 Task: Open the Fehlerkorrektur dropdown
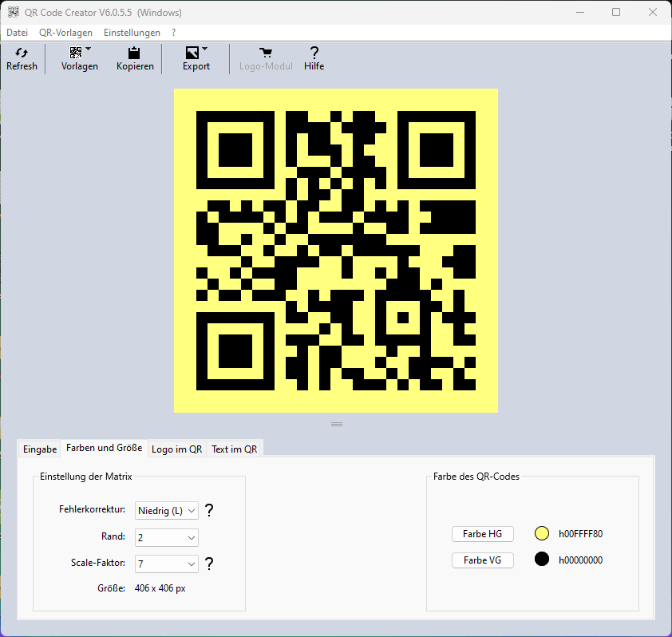pyautogui.click(x=166, y=511)
